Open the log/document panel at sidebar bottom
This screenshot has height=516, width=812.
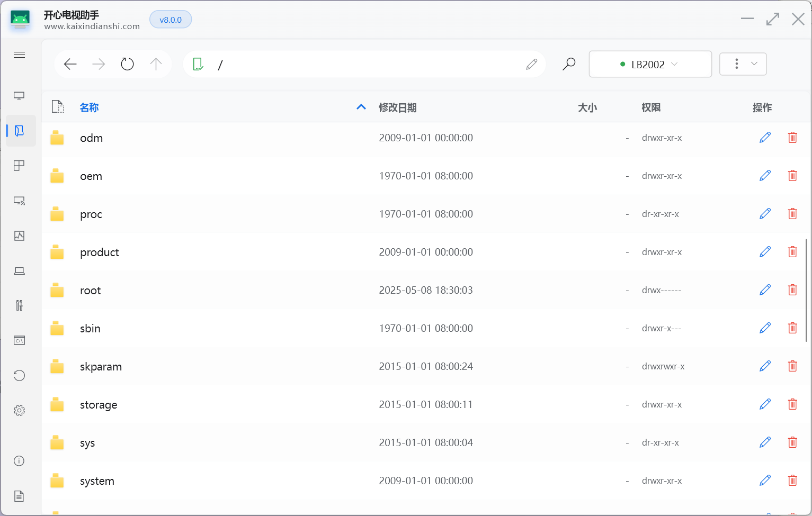coord(19,496)
